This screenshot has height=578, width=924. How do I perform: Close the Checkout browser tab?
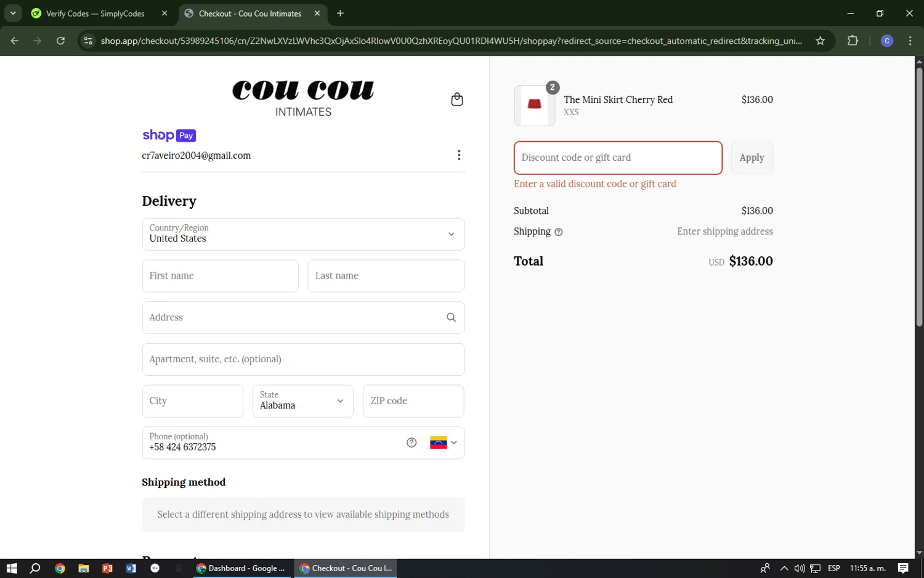tap(317, 14)
